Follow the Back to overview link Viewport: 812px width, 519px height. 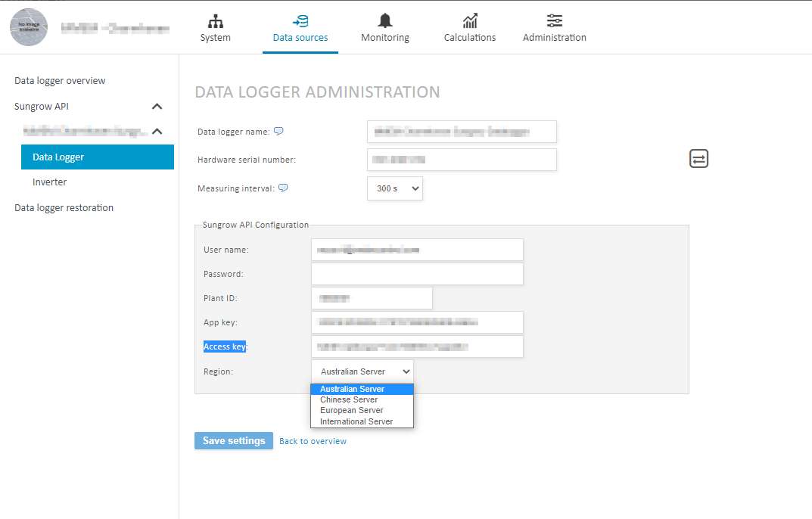[313, 440]
